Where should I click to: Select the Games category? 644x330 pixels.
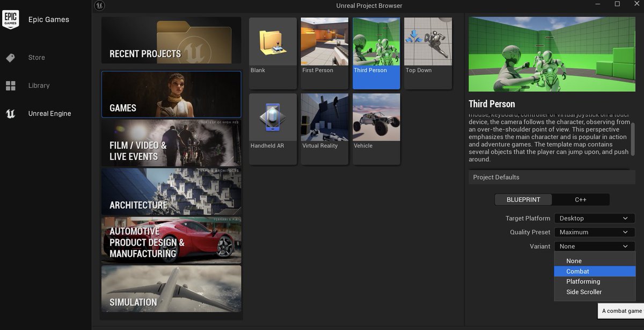(171, 94)
